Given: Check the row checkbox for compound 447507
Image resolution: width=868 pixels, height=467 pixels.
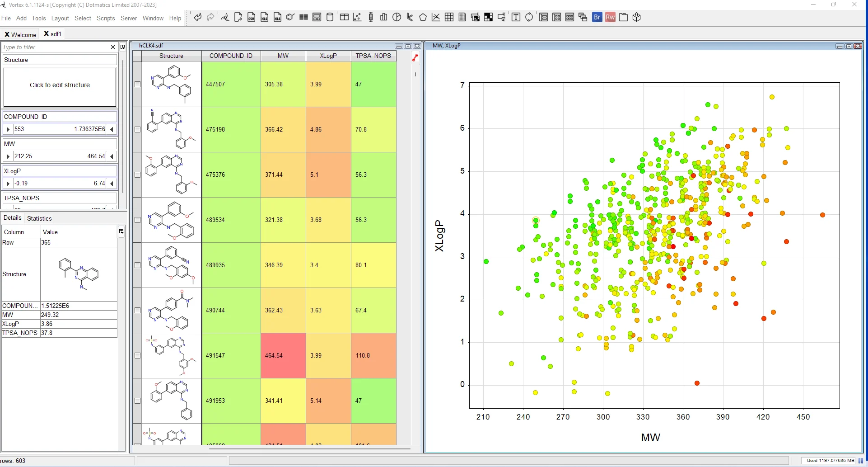Looking at the screenshot, I should [137, 84].
